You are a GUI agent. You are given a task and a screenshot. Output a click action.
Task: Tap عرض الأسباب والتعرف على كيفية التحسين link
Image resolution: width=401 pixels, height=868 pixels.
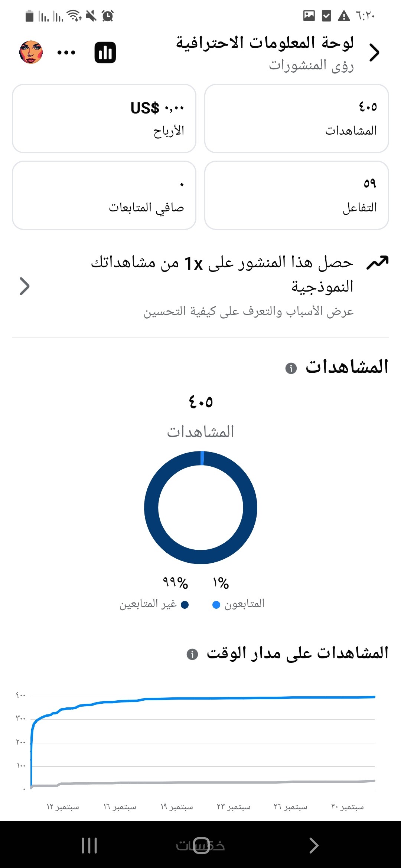pos(248,311)
